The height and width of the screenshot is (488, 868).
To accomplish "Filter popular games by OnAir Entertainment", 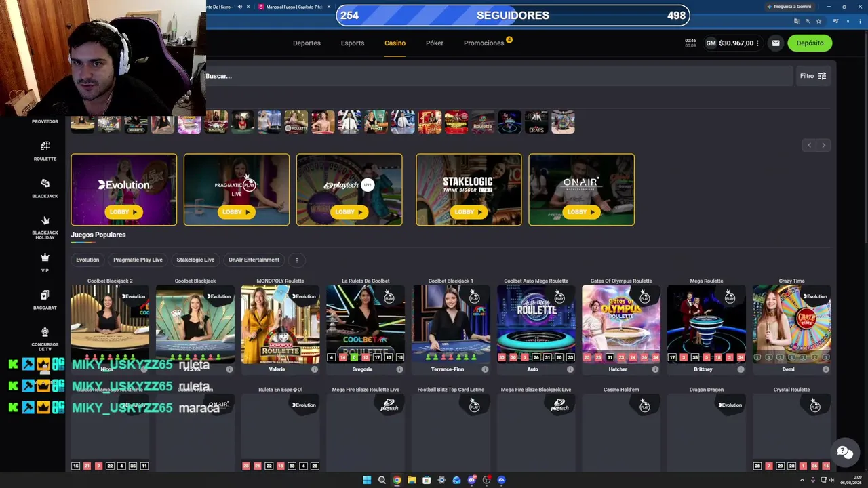I will 254,260.
